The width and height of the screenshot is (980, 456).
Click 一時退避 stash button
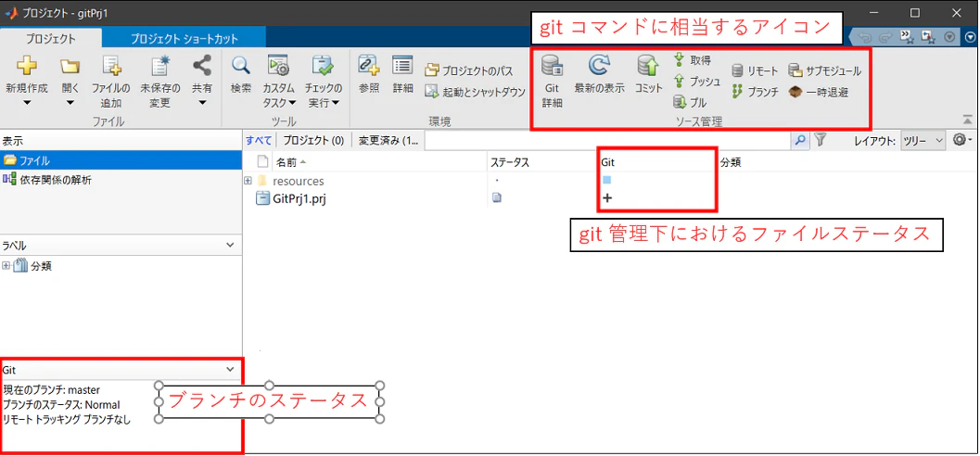pyautogui.click(x=819, y=92)
